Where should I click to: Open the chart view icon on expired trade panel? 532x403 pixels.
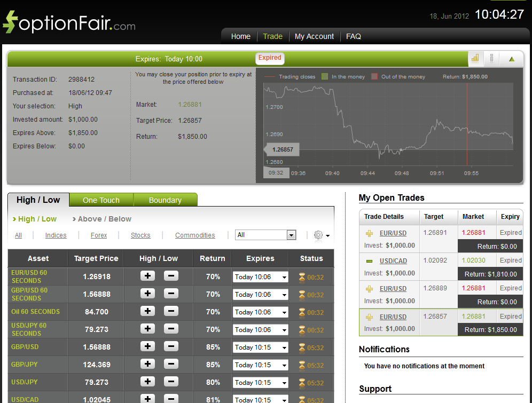[475, 59]
